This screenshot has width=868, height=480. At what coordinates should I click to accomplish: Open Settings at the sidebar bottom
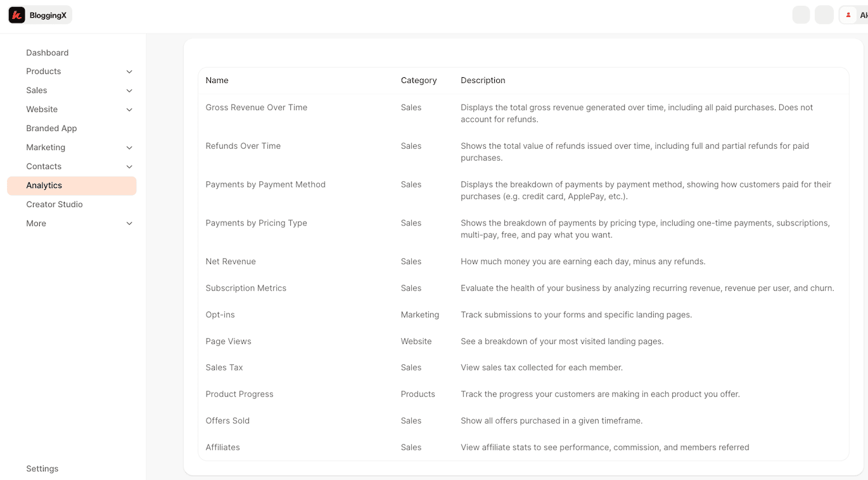pos(42,469)
